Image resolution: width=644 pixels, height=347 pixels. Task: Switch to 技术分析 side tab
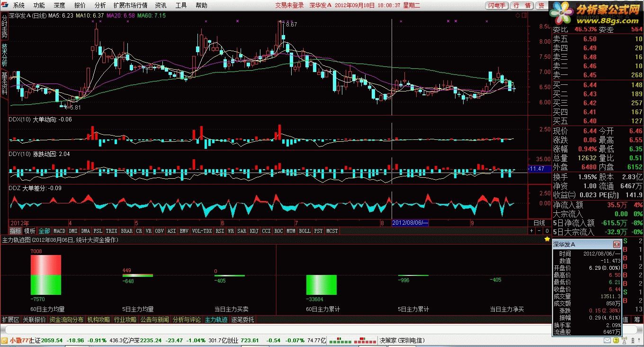tap(4, 55)
